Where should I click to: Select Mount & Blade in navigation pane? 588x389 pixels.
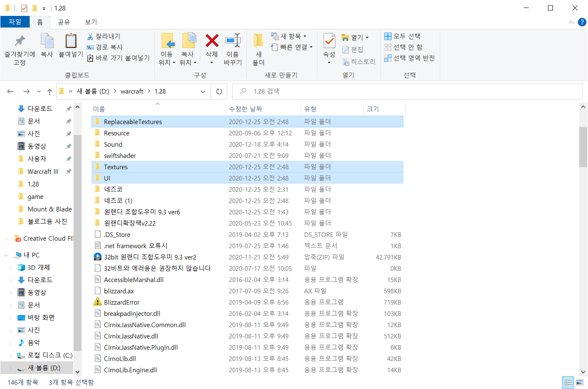click(x=49, y=209)
